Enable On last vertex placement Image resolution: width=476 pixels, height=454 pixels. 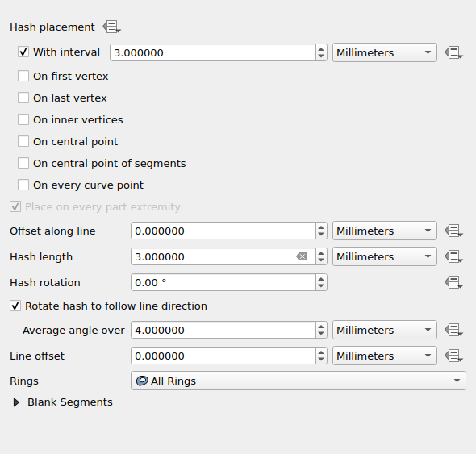coord(23,98)
